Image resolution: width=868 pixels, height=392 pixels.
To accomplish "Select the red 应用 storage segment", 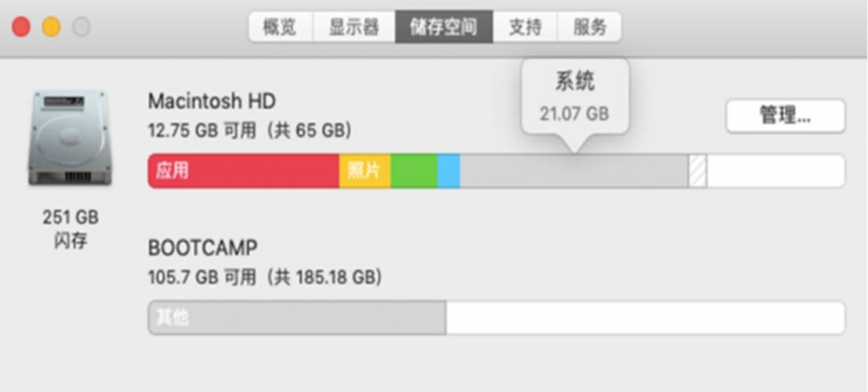I will tap(244, 171).
